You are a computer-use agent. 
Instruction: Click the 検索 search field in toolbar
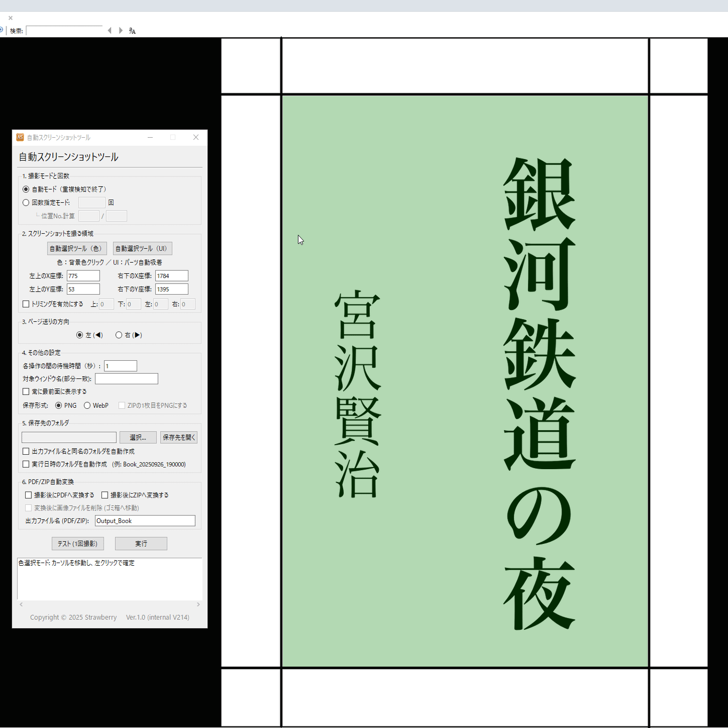(64, 31)
